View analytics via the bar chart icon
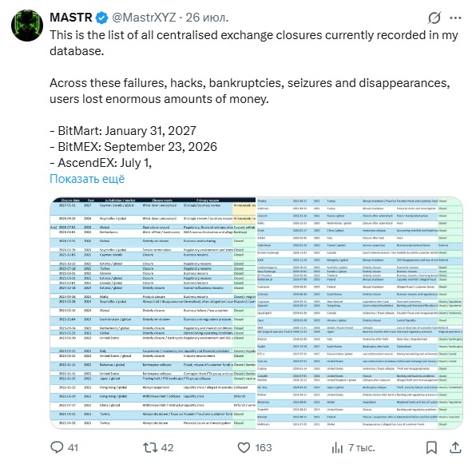Screen dimensions: 476x464 tap(337, 447)
